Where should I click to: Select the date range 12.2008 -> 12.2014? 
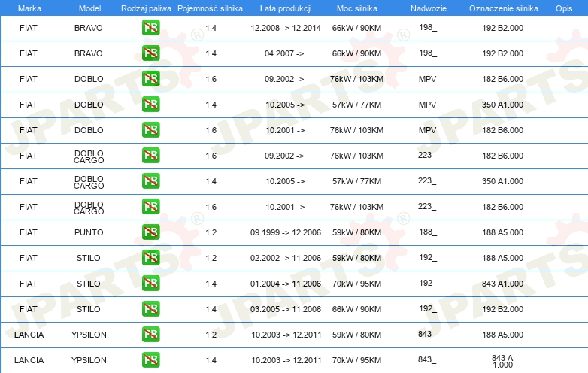(286, 28)
